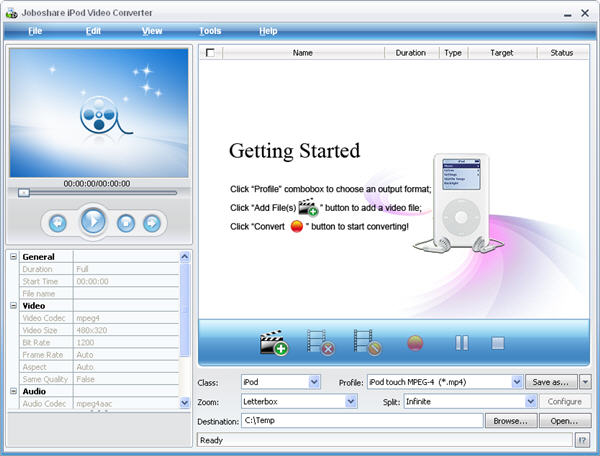Stop the preview playback

pyautogui.click(x=126, y=223)
